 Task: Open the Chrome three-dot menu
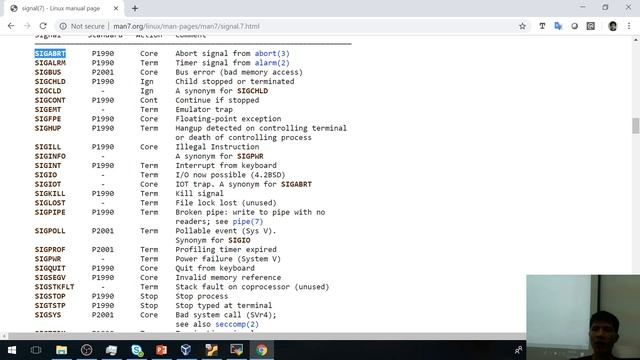[629, 26]
